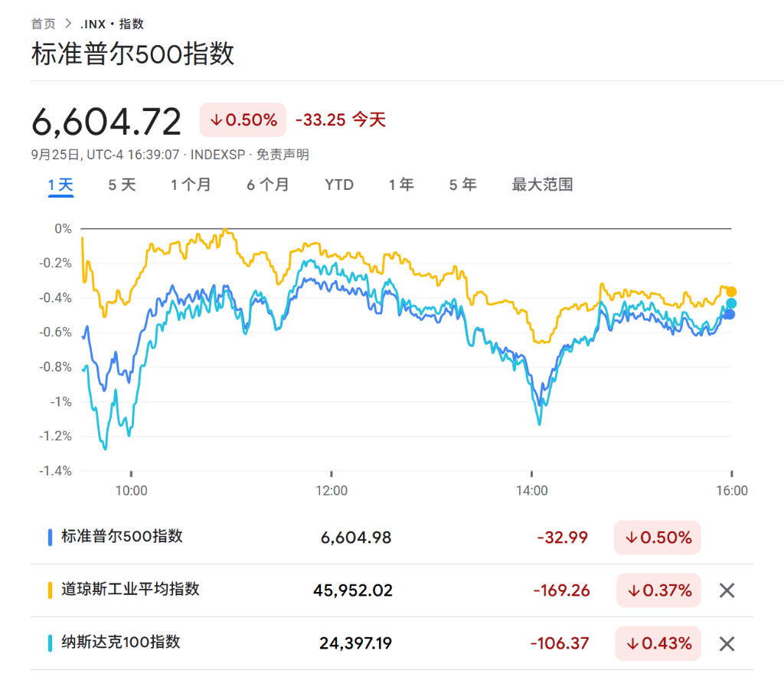Click the -169.26 change value
Viewport: 784px width, 677px height.
(561, 590)
